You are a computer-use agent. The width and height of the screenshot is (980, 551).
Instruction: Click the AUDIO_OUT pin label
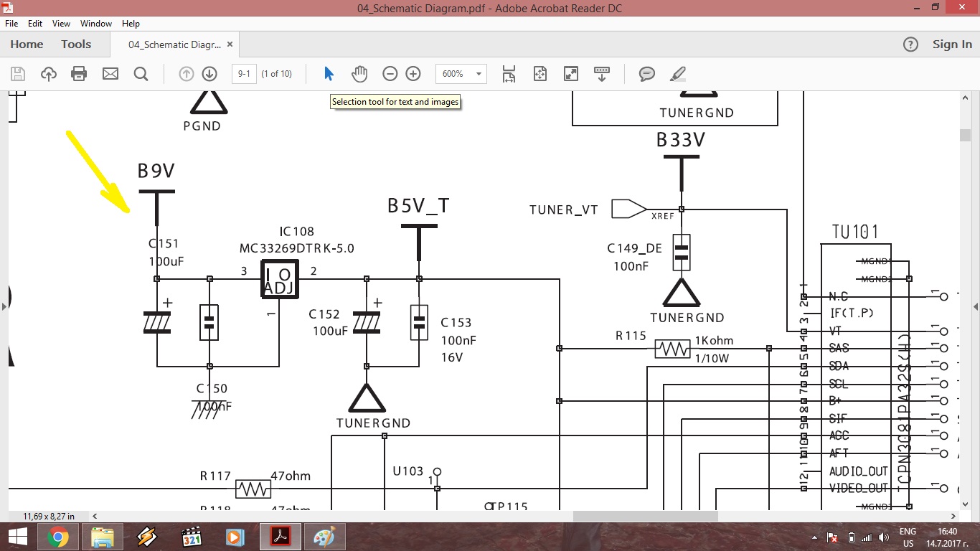pos(859,471)
